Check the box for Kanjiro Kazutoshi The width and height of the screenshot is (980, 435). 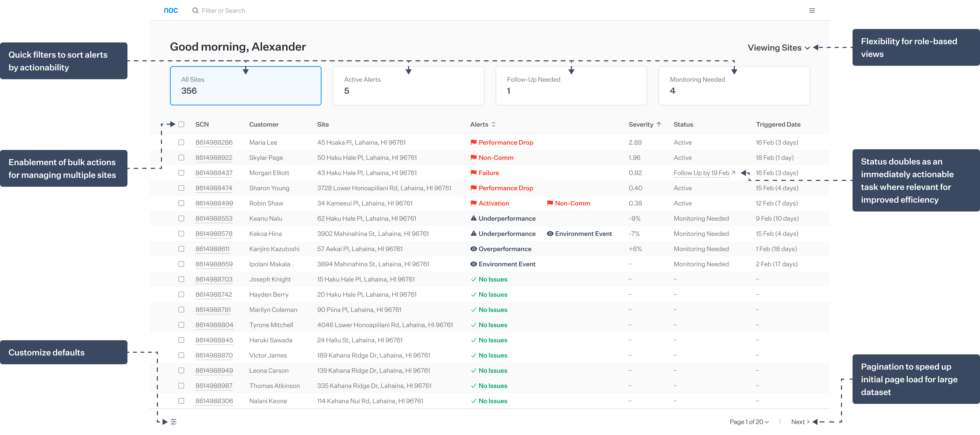point(181,249)
